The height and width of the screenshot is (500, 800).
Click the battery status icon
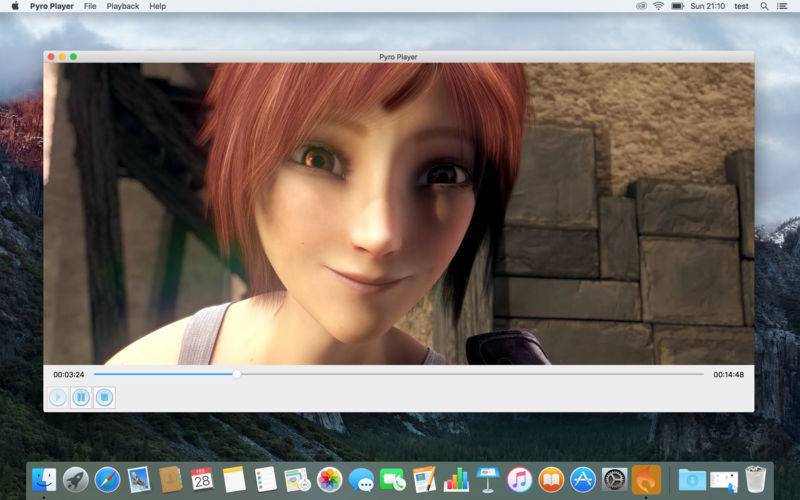click(677, 6)
